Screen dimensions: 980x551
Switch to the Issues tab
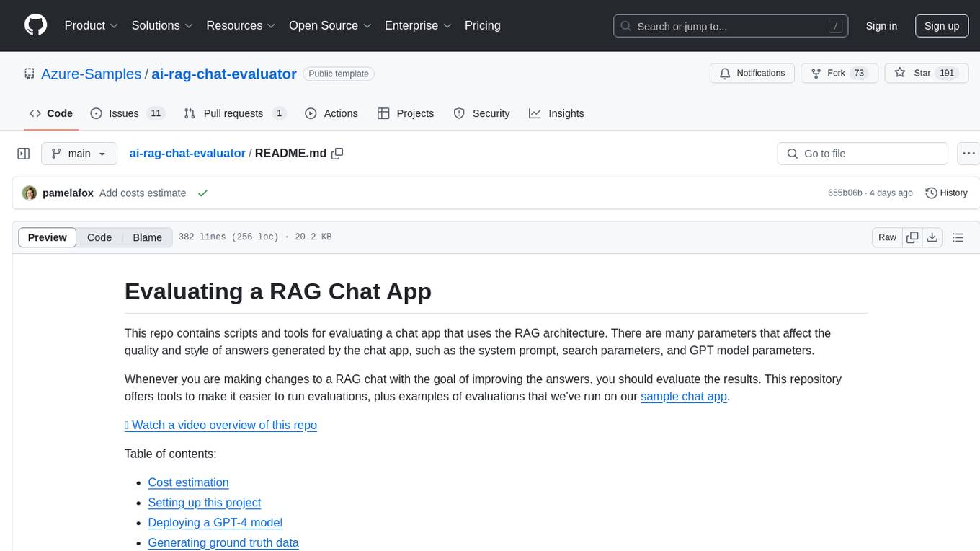(128, 113)
